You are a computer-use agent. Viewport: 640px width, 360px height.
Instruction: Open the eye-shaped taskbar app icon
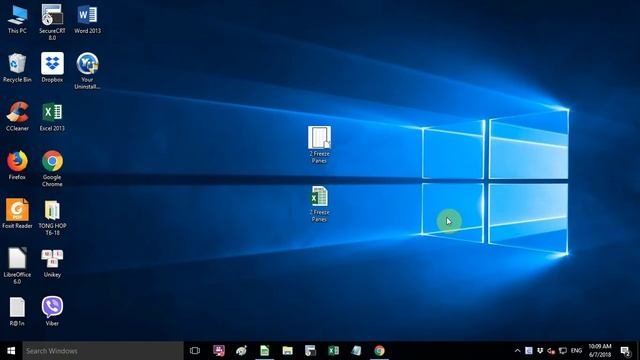[242, 351]
